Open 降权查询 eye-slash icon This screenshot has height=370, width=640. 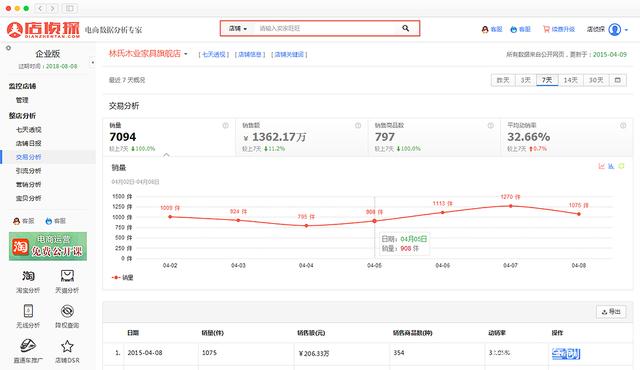67,311
